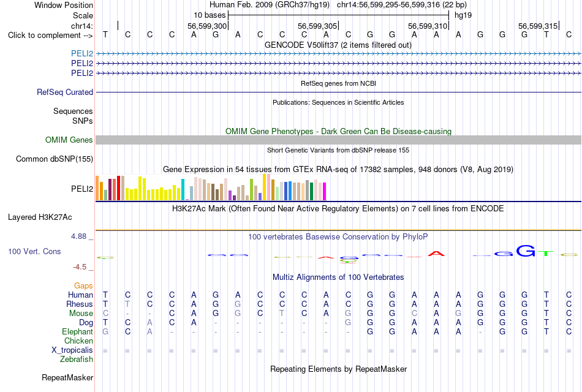This screenshot has height=392, width=582.
Task: Click the large G in PhyloP conservation
Action: pyautogui.click(x=526, y=251)
